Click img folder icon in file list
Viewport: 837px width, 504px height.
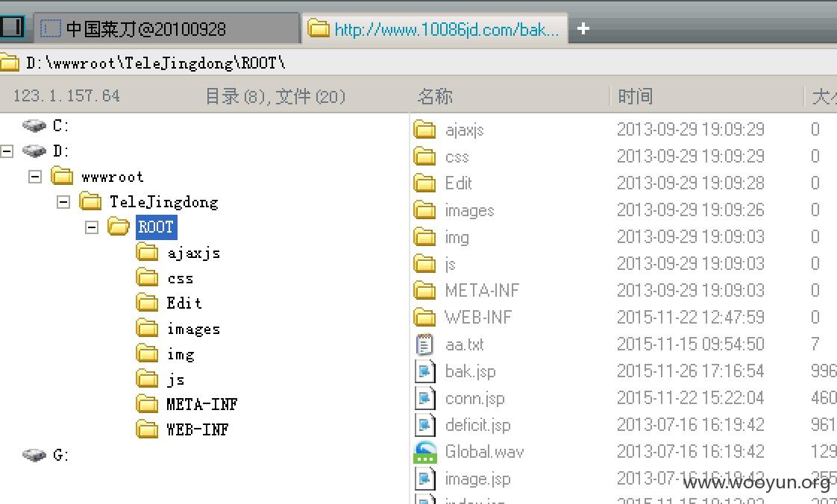[425, 237]
